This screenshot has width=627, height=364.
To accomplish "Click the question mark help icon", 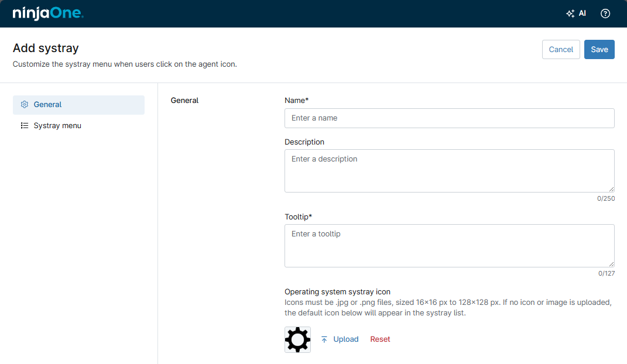I will click(605, 13).
